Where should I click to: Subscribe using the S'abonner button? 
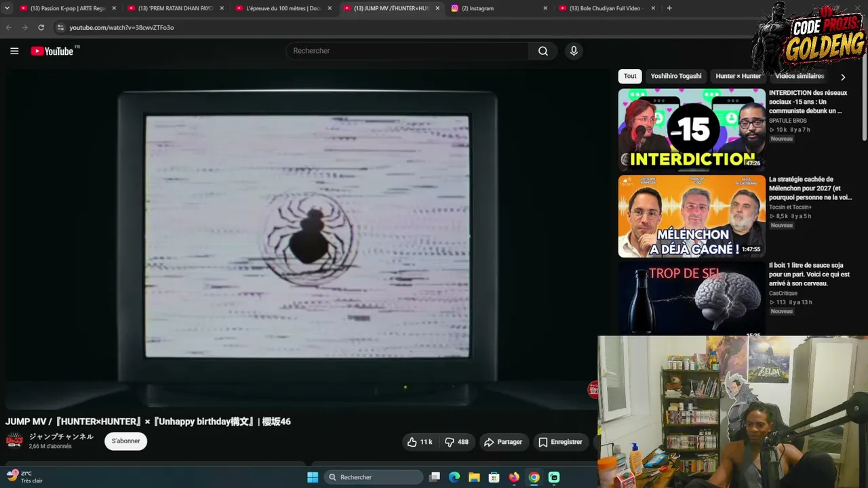(125, 441)
